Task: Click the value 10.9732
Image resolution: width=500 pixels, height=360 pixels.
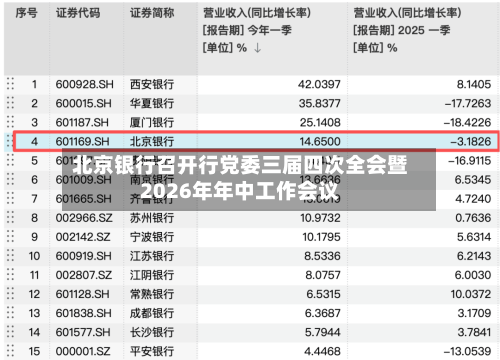Action: pos(320,218)
